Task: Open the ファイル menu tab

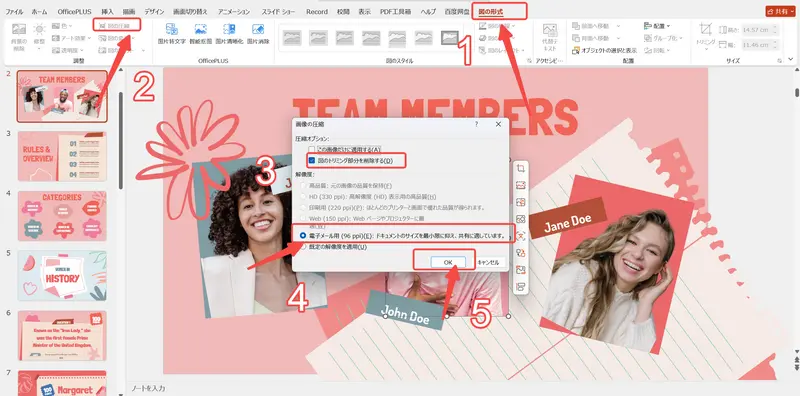Action: click(14, 11)
